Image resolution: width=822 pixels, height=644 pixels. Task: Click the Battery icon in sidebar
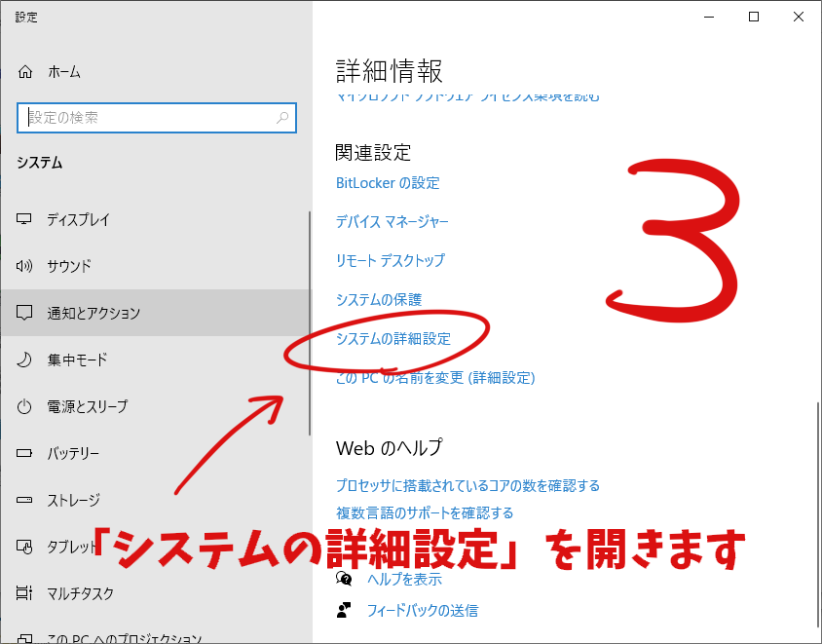(x=25, y=453)
